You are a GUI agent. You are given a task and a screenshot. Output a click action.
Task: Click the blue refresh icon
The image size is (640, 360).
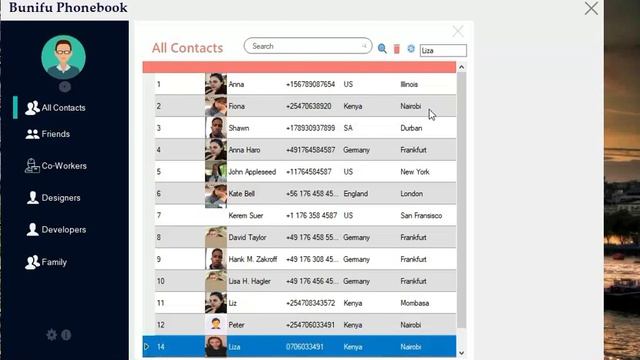tap(411, 49)
